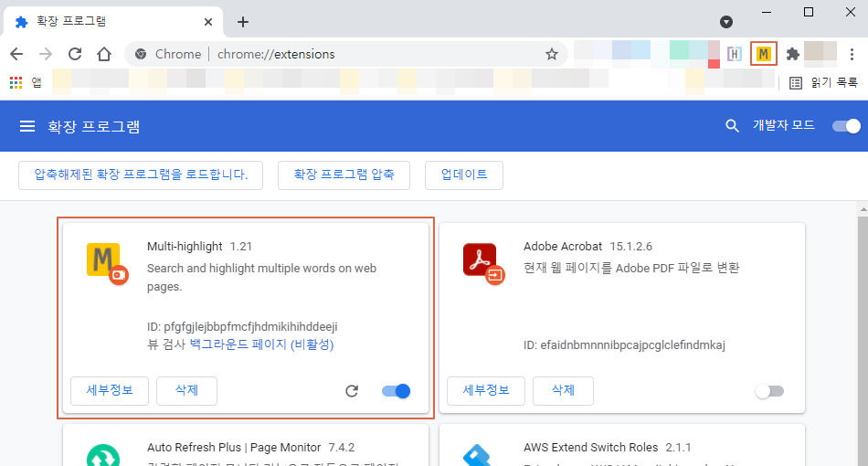Click the Multi-highlight 1.21 title text
The width and height of the screenshot is (868, 466).
[x=200, y=247]
